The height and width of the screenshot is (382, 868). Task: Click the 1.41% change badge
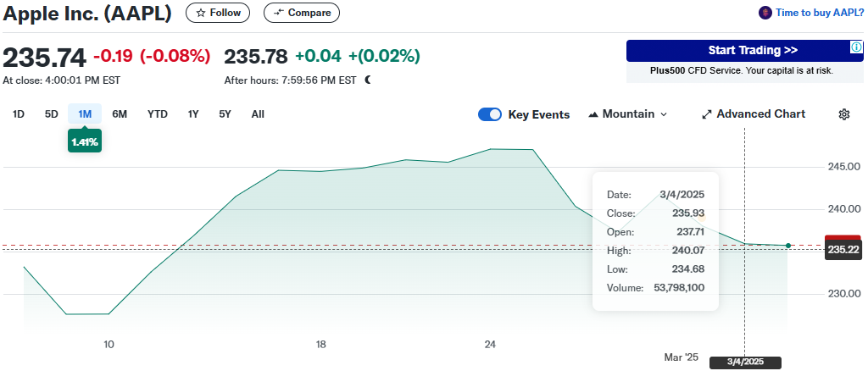click(x=85, y=142)
